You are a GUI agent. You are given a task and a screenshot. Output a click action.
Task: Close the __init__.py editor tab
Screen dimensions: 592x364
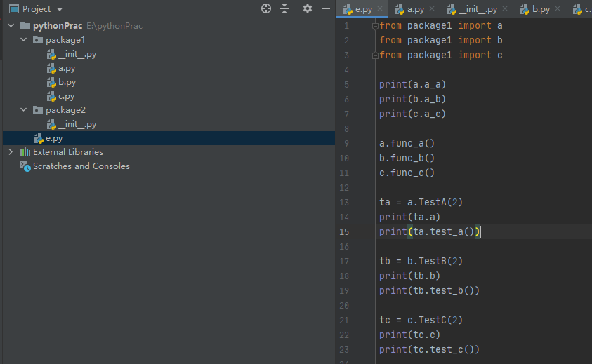pos(505,8)
